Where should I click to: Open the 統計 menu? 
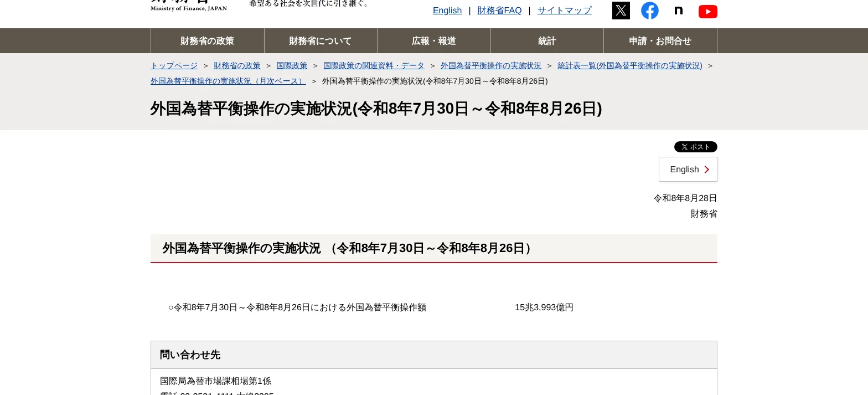pos(547,41)
